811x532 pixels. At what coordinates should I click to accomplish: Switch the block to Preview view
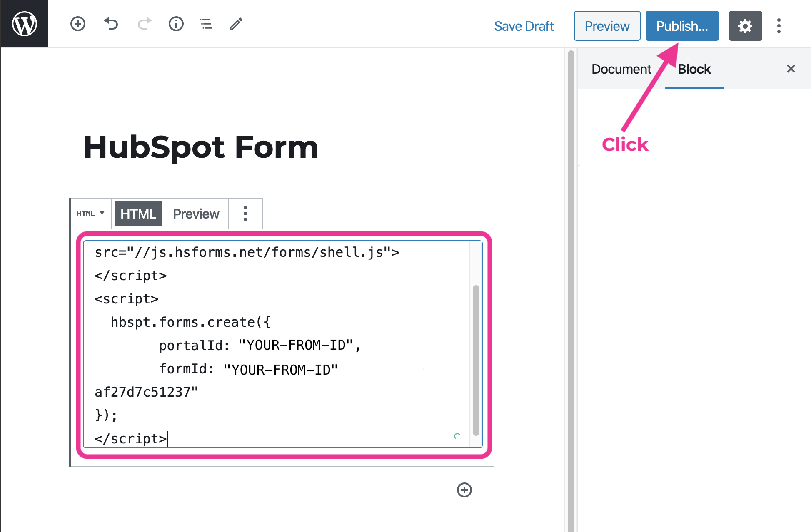point(196,214)
